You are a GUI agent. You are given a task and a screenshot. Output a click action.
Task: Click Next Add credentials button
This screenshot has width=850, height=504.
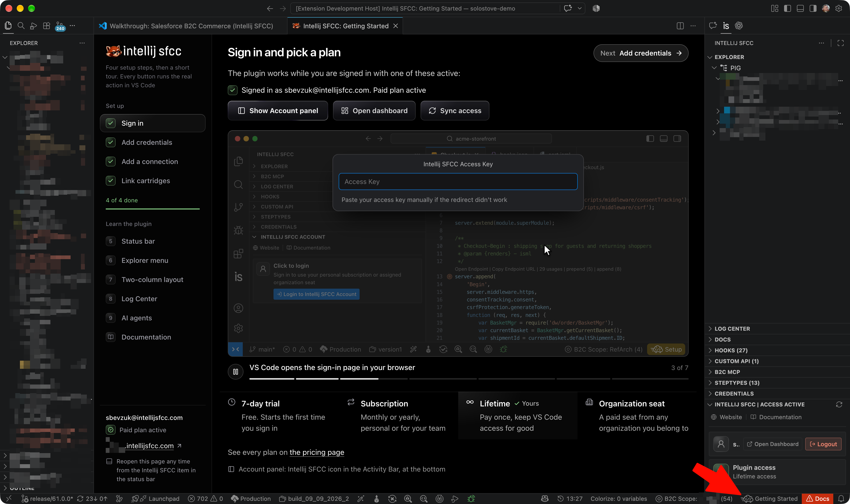[641, 53]
